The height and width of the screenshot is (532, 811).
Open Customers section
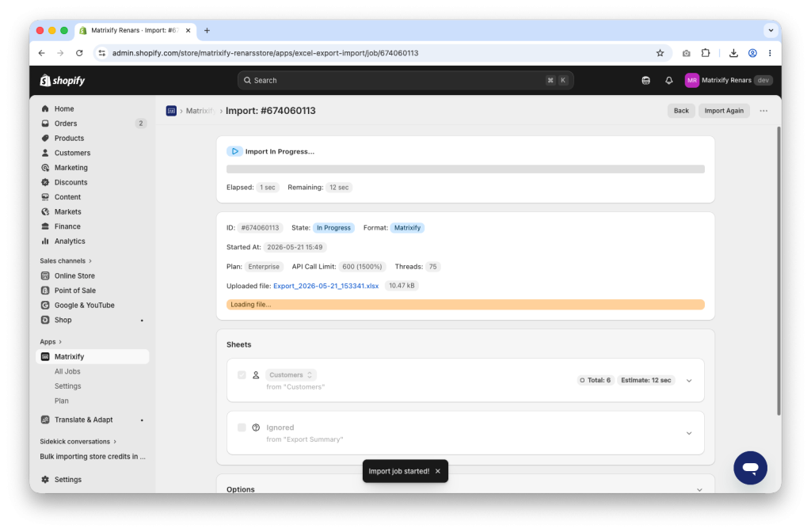coord(72,153)
